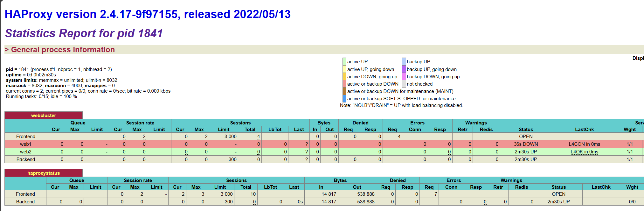Click the 'not checked' legend color swatch
644x211 pixels.
coord(404,84)
